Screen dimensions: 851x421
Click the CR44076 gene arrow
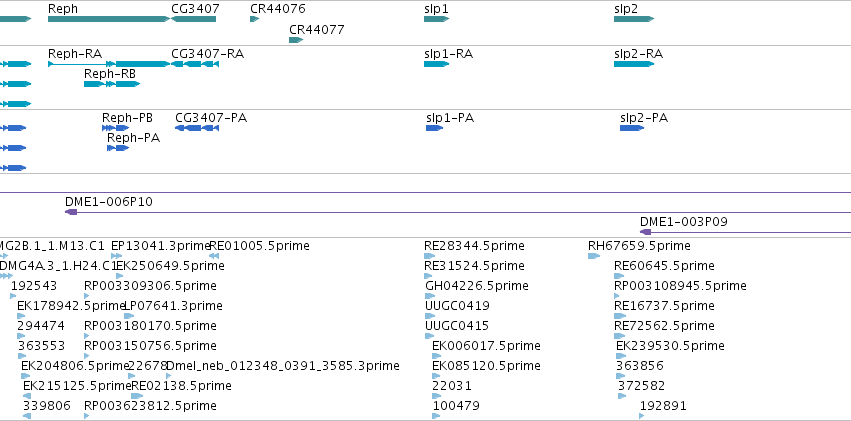(255, 19)
